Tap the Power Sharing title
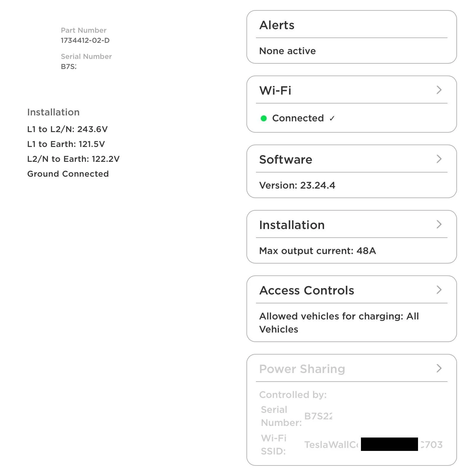476x475 pixels. tap(302, 369)
